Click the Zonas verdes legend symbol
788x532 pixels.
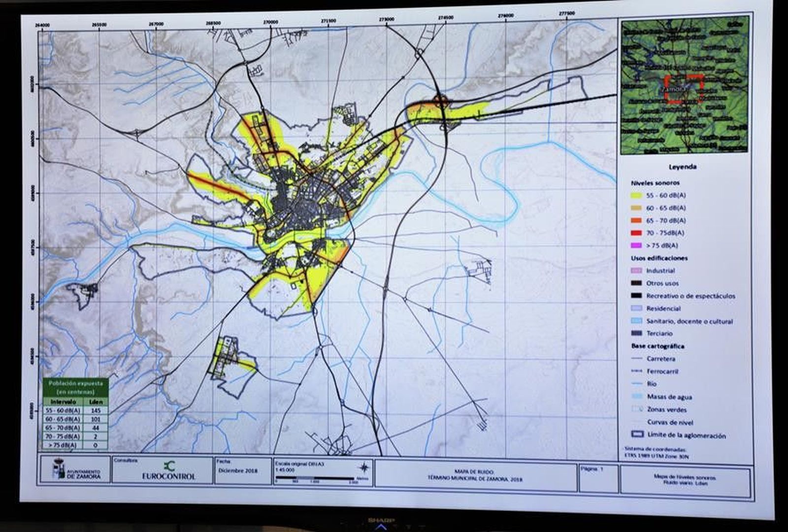coord(637,409)
